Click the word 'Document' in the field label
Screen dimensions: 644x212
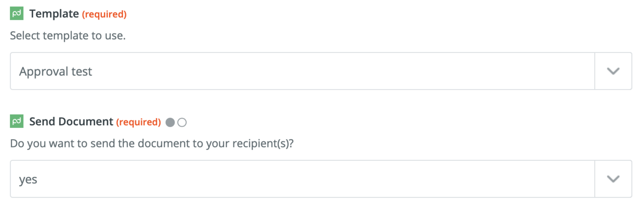pyautogui.click(x=86, y=121)
